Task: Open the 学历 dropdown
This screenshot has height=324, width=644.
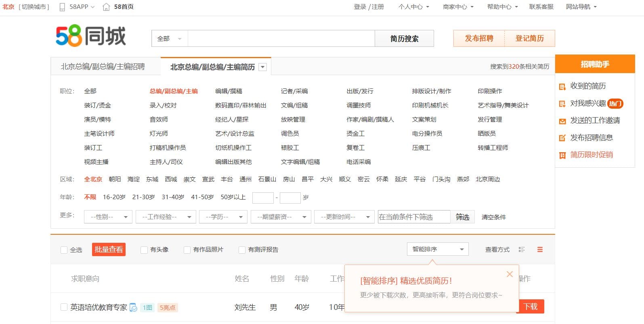Action: point(223,217)
